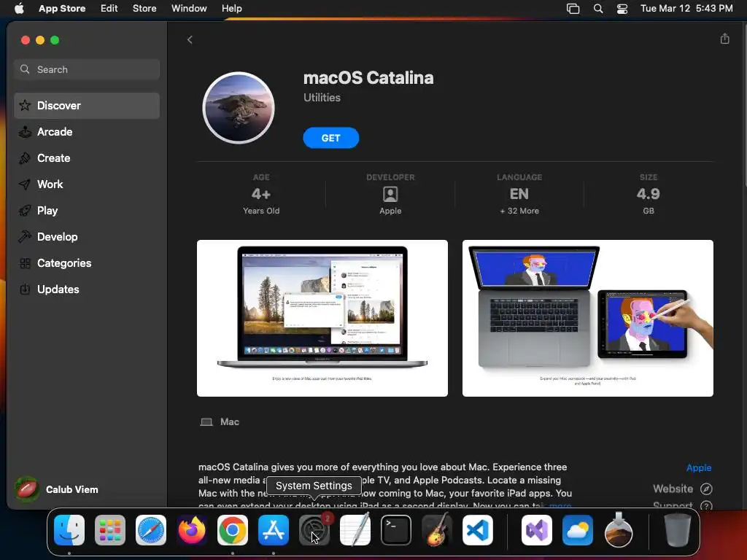Screen dimensions: 747x560
Task: Click the back chevron arrow
Action: point(190,39)
